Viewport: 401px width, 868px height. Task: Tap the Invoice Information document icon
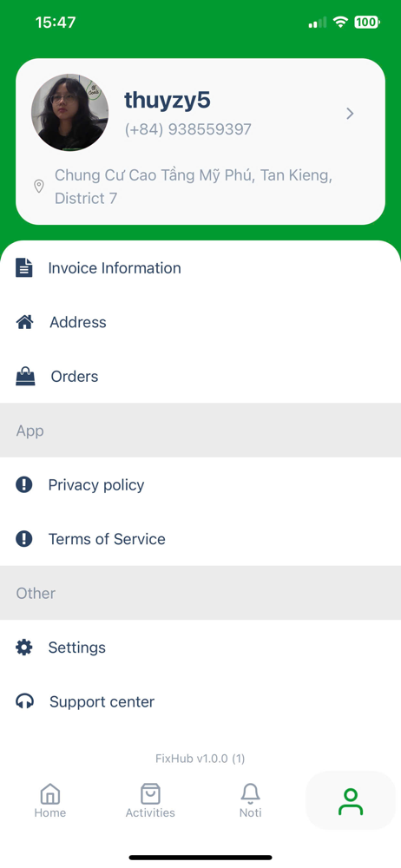pos(23,268)
